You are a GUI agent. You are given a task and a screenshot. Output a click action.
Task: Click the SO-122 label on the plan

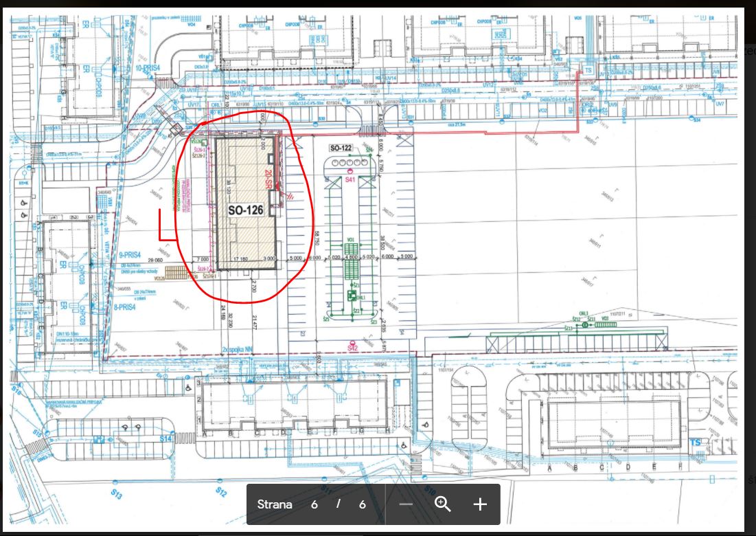[x=341, y=148]
